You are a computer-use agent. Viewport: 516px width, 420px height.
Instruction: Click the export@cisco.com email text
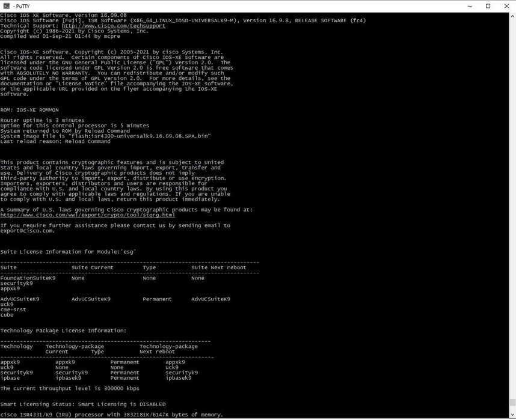point(27,231)
